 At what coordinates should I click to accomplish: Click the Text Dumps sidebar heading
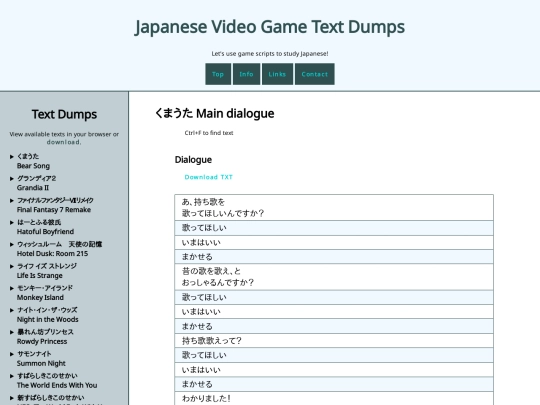64,114
